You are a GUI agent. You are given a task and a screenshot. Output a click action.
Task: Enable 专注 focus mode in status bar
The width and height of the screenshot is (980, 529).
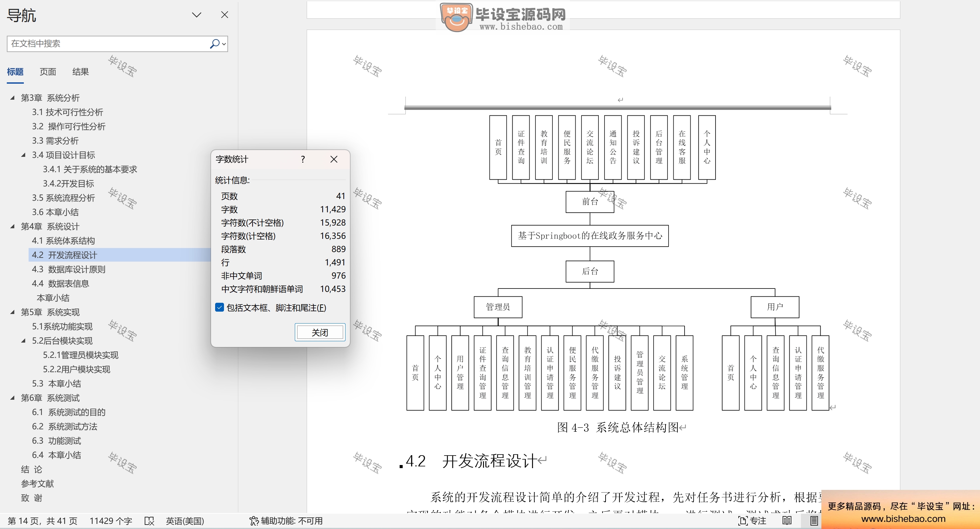click(x=752, y=520)
